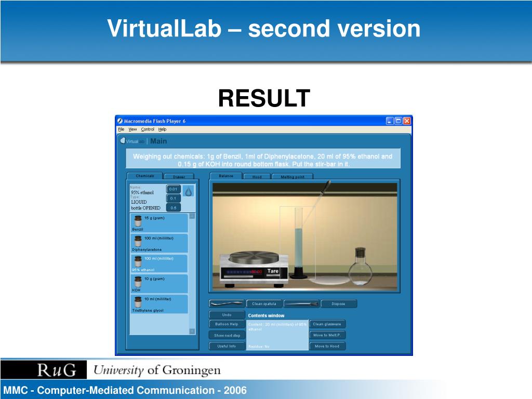Pick the 95% ethanol bottle
The image size is (532, 399).
coord(159,263)
